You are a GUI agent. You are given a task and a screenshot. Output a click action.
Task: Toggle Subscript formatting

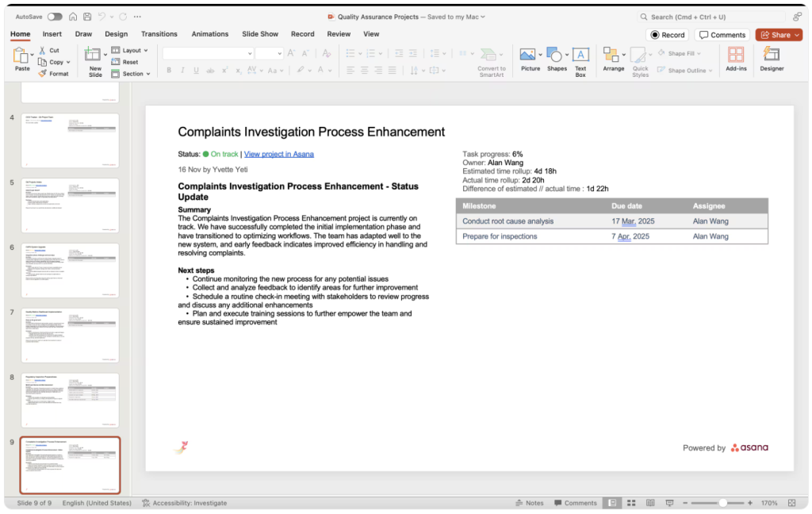pyautogui.click(x=238, y=71)
